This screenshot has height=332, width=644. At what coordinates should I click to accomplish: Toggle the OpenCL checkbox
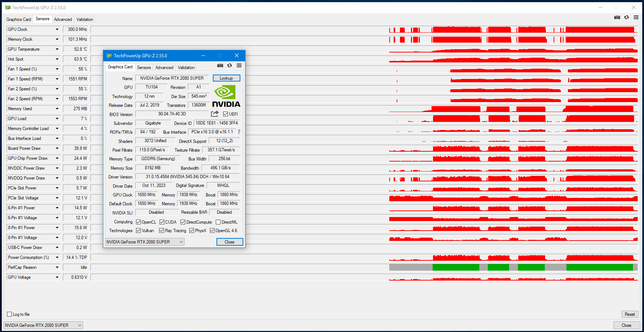(139, 222)
